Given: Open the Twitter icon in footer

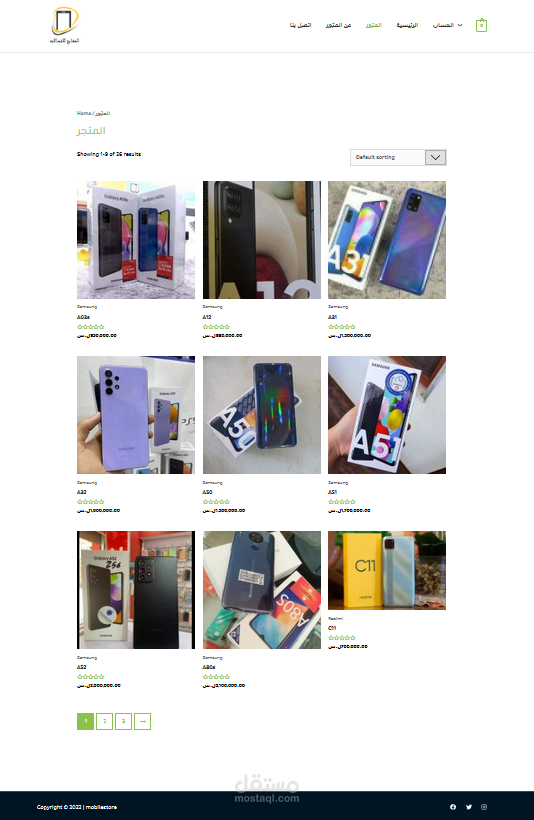Looking at the screenshot, I should [469, 807].
